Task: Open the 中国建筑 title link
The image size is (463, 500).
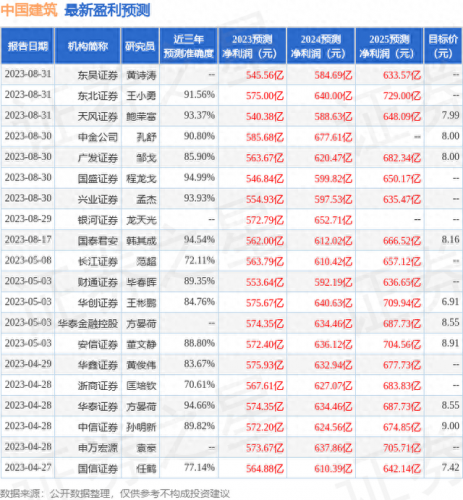Action: point(29,10)
